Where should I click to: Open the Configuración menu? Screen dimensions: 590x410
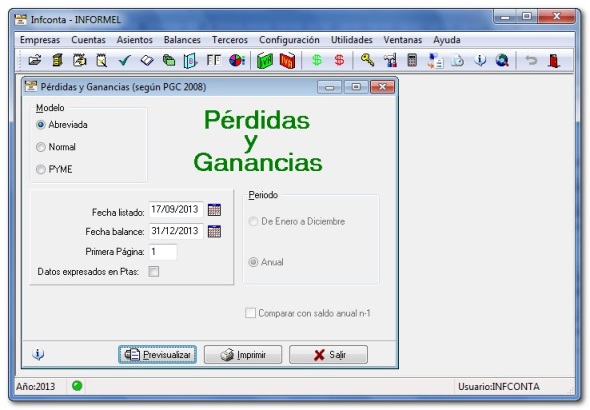click(289, 40)
